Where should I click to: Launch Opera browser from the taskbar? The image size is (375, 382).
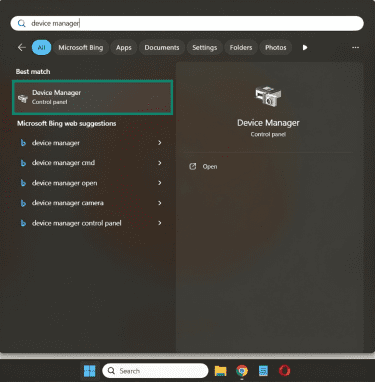[284, 371]
